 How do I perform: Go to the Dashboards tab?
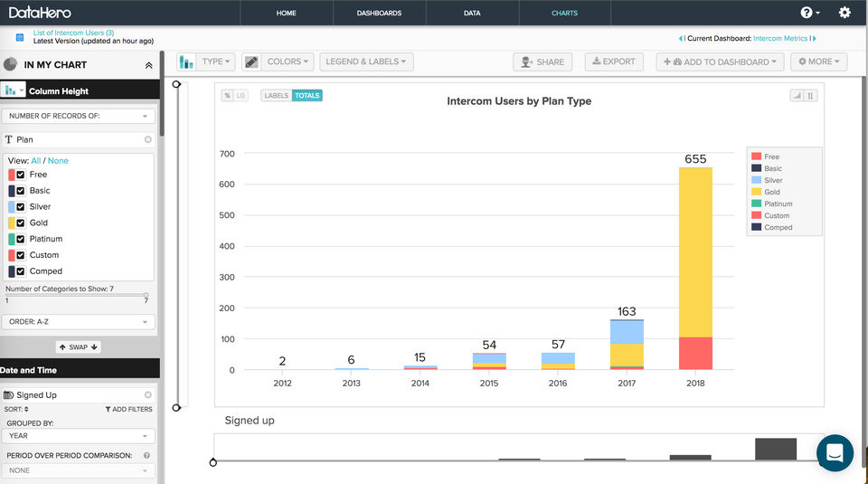(x=379, y=14)
